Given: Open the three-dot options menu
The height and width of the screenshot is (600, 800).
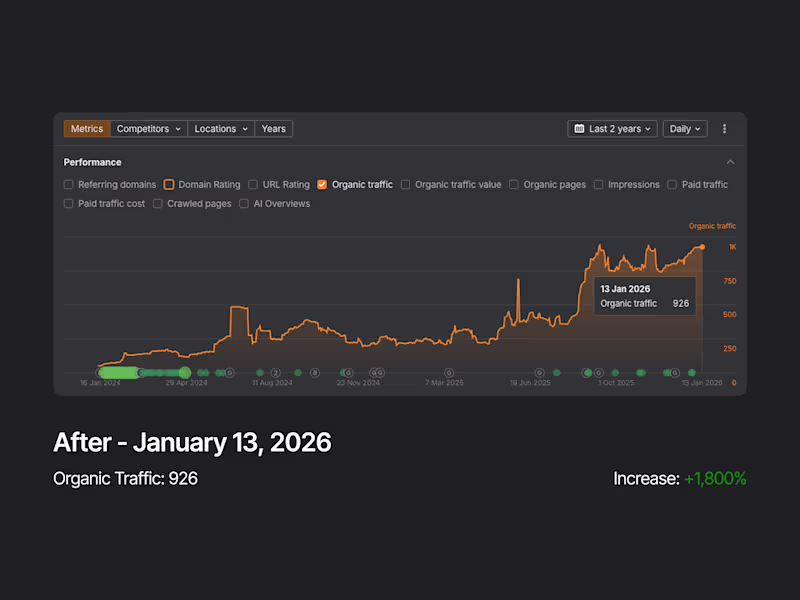Looking at the screenshot, I should (x=724, y=128).
